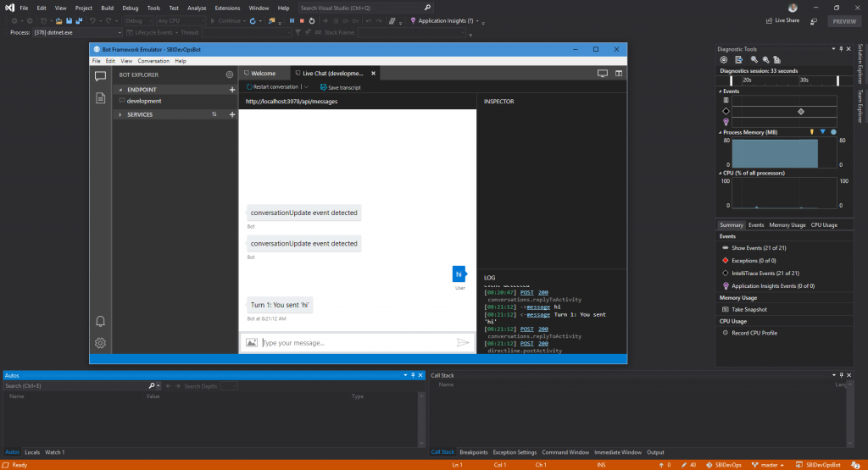Sort services with the sort icon
This screenshot has height=470, width=868.
tap(214, 114)
